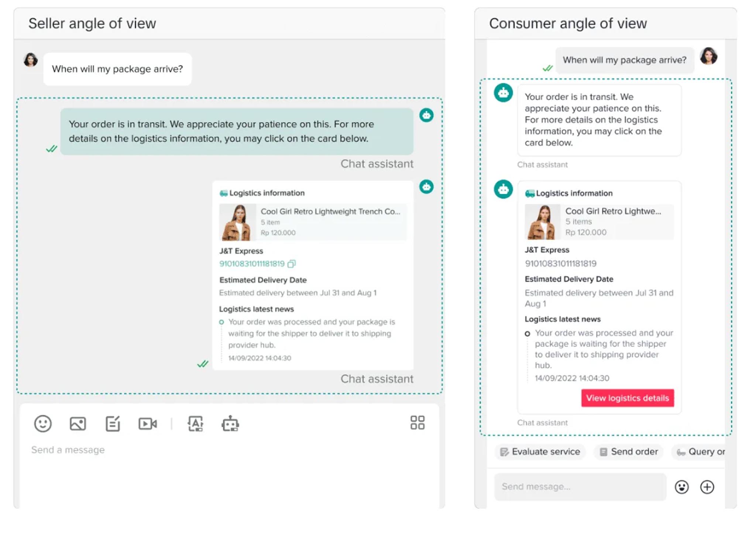Open the quick reply note icon

click(113, 423)
